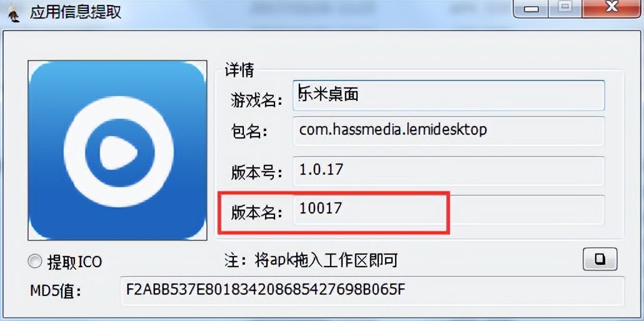644x321 pixels.
Task: Click the 版本名: label inside red box
Action: pyautogui.click(x=256, y=212)
